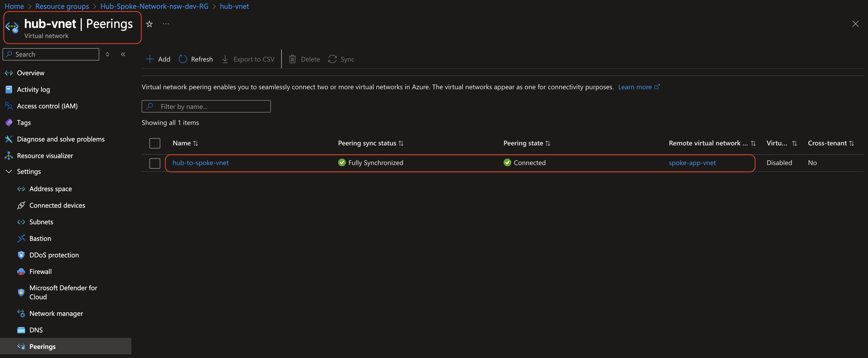Open the Bastion settings page
This screenshot has height=358, width=868.
pyautogui.click(x=40, y=238)
